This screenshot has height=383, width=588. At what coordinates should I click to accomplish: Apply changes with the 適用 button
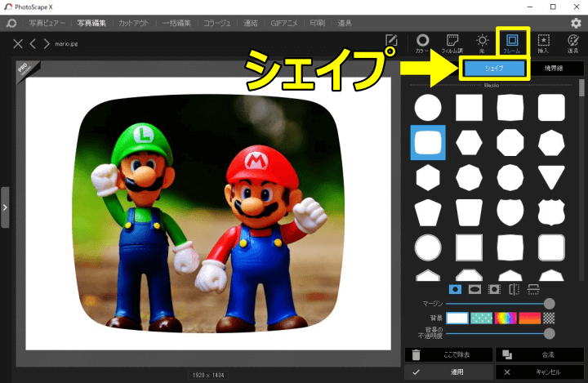[x=448, y=372]
